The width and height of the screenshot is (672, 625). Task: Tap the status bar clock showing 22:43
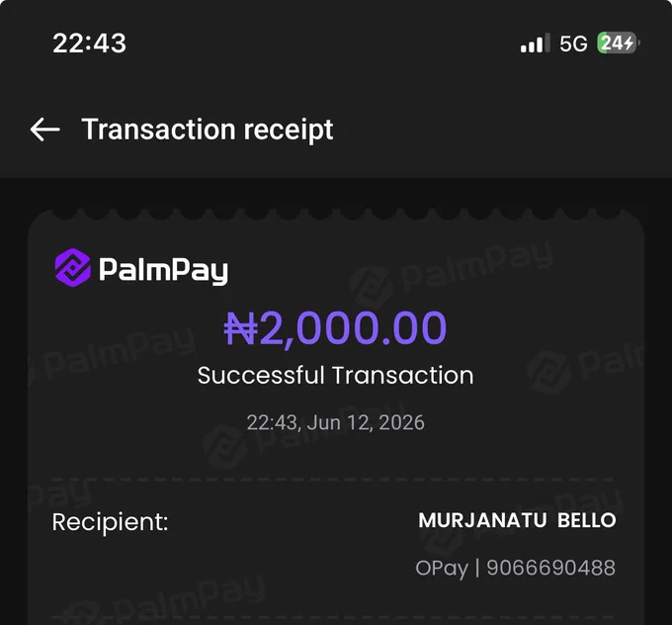[90, 44]
